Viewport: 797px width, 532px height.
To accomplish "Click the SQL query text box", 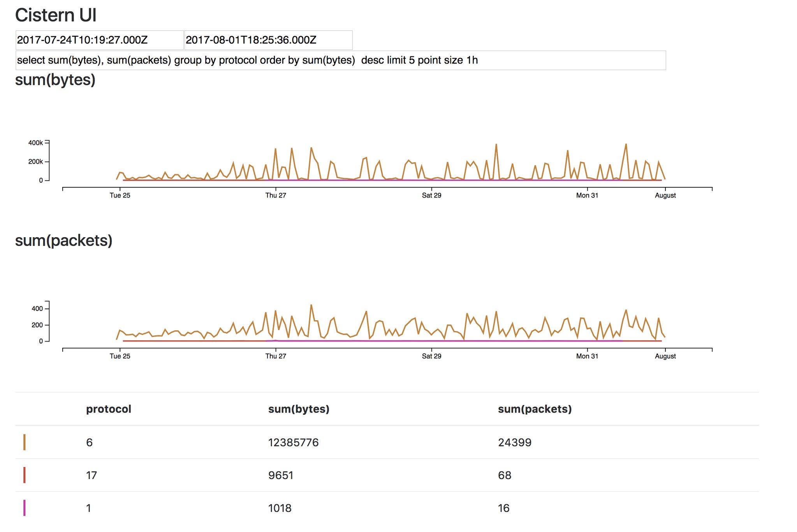I will pos(340,60).
